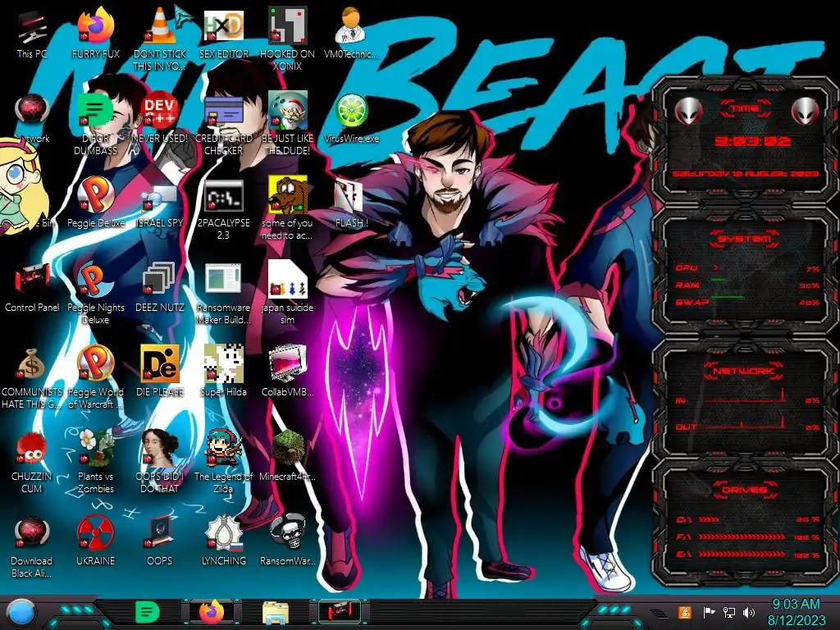Viewport: 840px width, 630px height.
Task: Open the Minecraft4Fr grass block icon
Action: pos(287,449)
